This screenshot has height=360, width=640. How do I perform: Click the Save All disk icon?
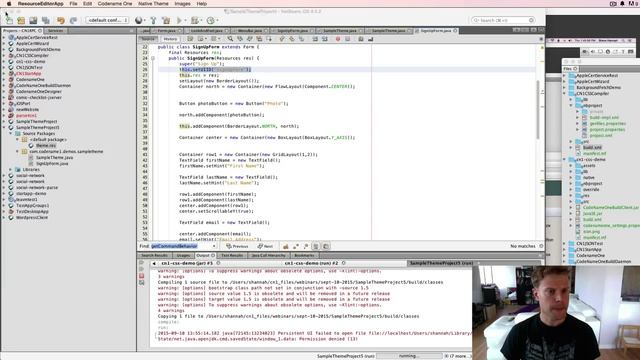tap(45, 20)
